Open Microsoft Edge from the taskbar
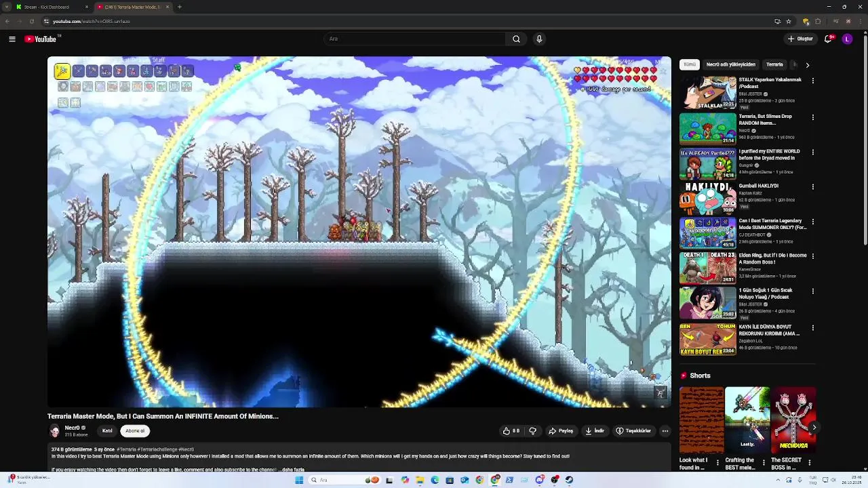868x488 pixels. (435, 480)
